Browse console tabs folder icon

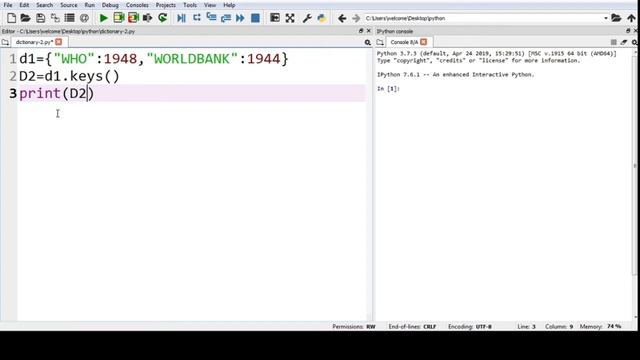(x=380, y=42)
